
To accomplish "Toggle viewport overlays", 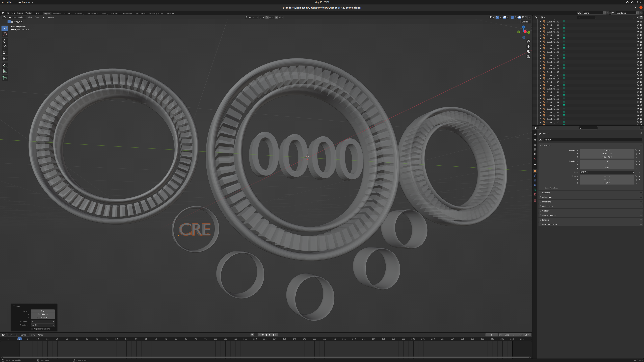I will click(505, 17).
